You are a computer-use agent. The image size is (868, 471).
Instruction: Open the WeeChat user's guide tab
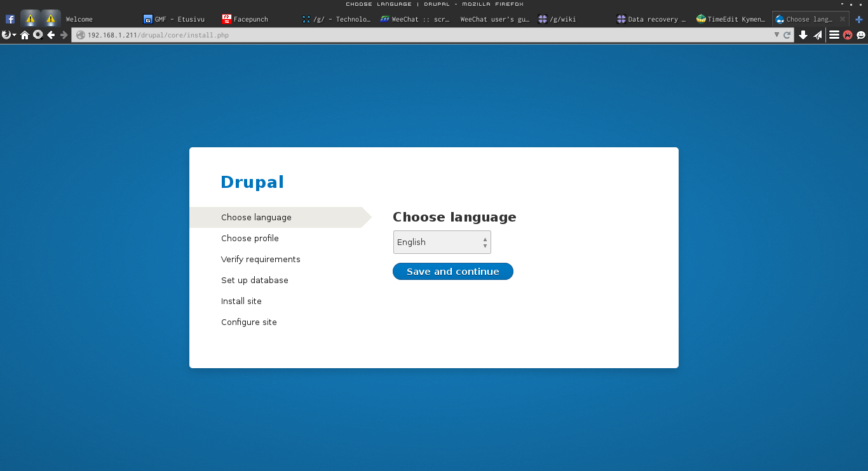(494, 19)
